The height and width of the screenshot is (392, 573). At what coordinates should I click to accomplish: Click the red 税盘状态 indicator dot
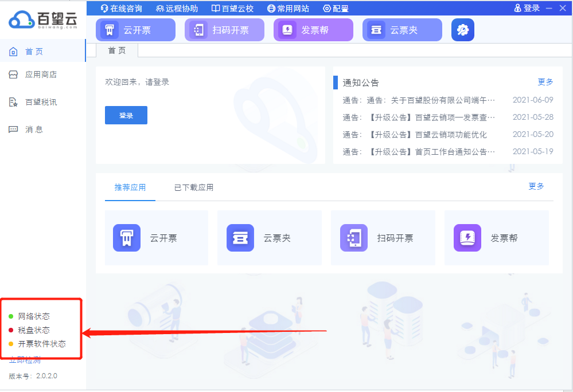pos(11,330)
